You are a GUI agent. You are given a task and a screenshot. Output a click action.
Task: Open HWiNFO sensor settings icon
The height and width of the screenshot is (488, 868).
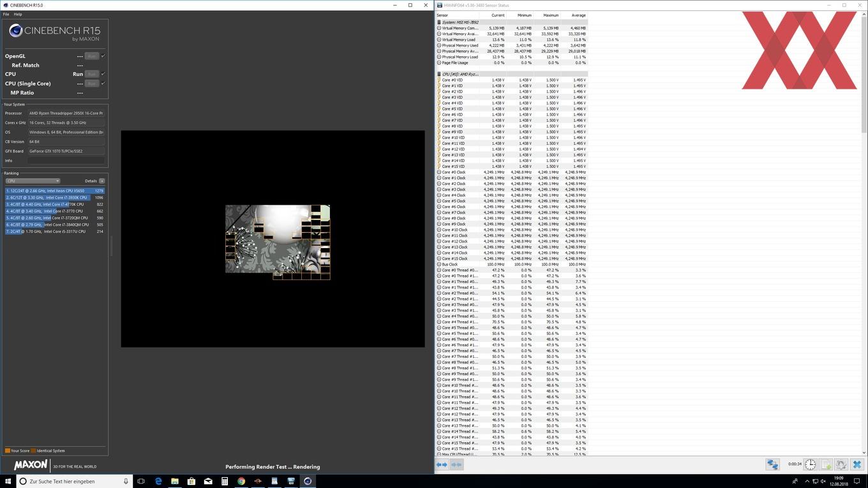pos(841,464)
